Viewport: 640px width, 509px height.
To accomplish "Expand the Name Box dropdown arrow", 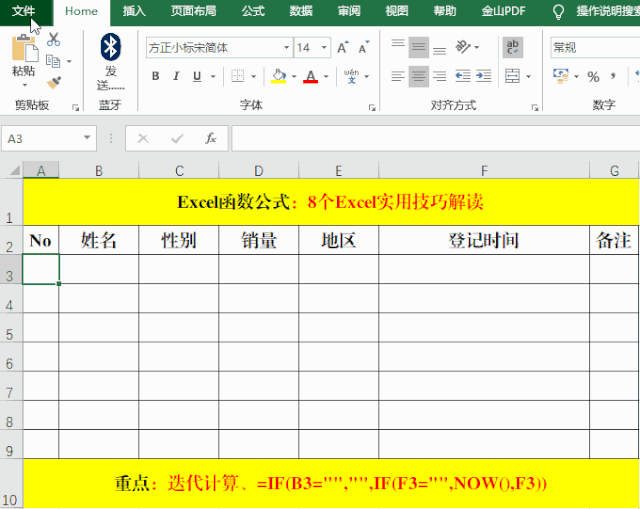I will tap(89, 139).
